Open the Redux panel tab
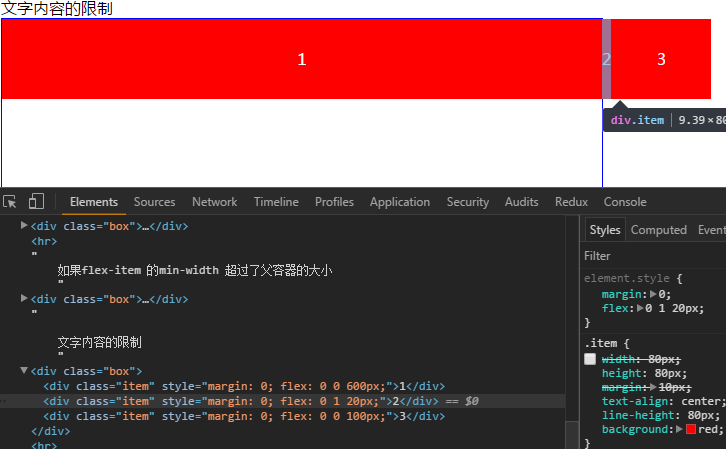 point(571,202)
